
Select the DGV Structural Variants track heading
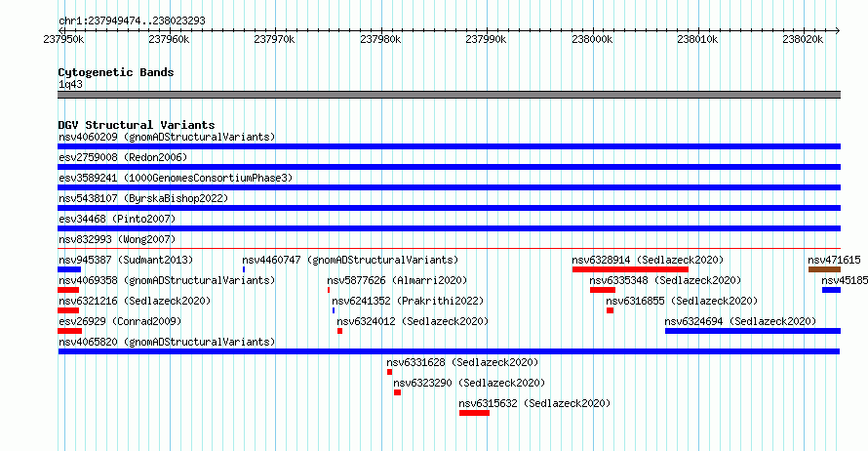click(x=137, y=125)
